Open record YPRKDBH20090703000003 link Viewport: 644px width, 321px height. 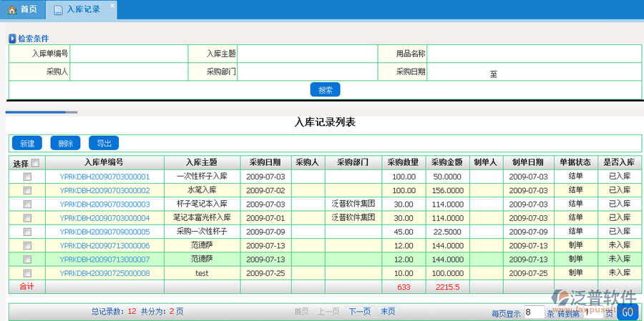click(x=104, y=204)
